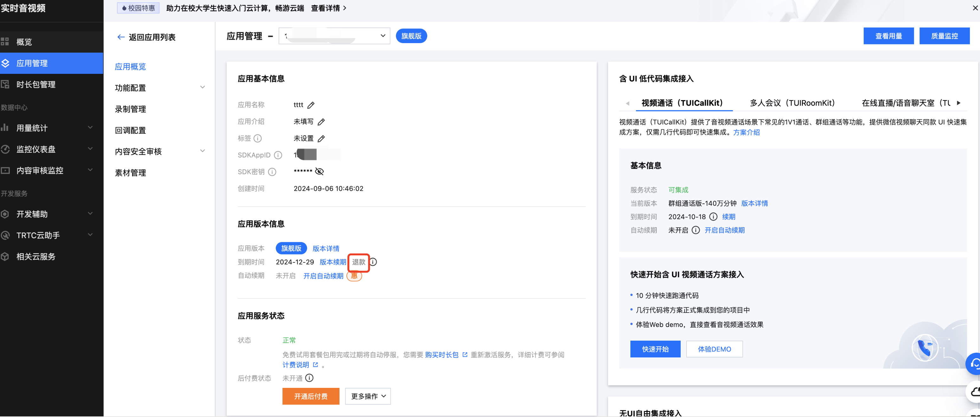Click 开启自动续期 under application version info
The width and height of the screenshot is (980, 417).
coord(323,276)
